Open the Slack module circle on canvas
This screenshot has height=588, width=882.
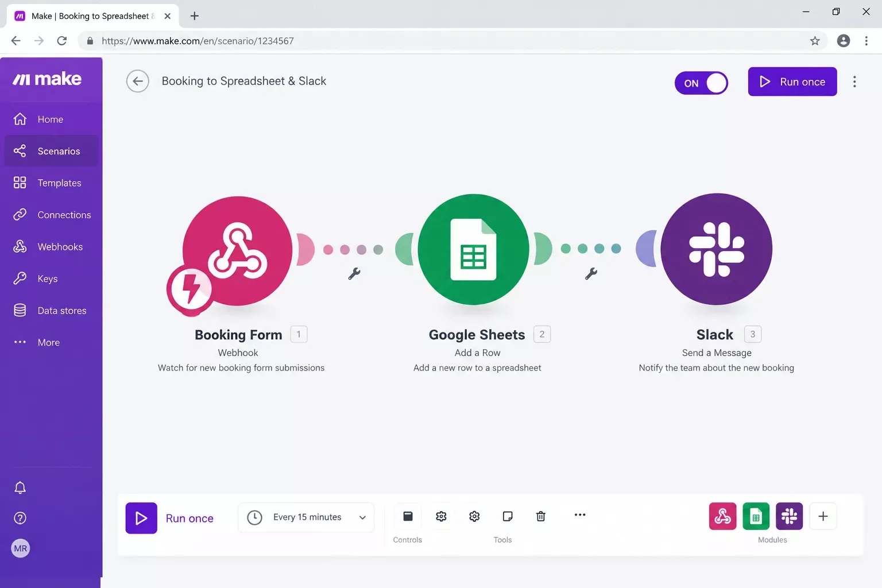coord(716,249)
